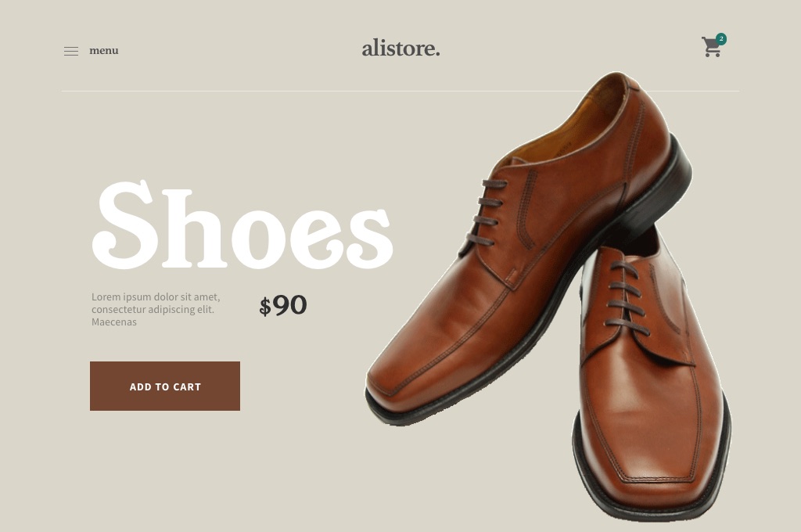Click the ADD TO CART button

165,386
